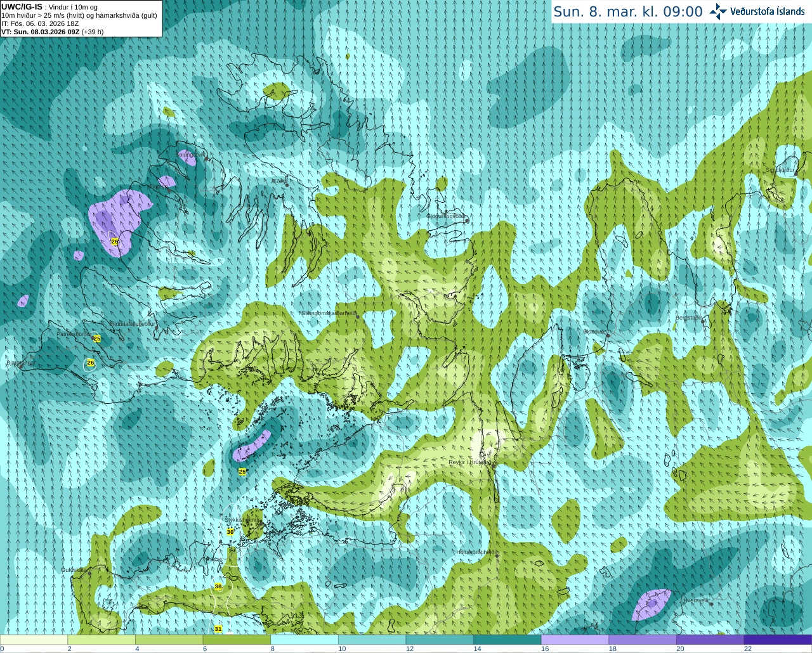The image size is (812, 653).
Task: Click the 'Bjargtangar' station label
Action: pyautogui.click(x=20, y=363)
